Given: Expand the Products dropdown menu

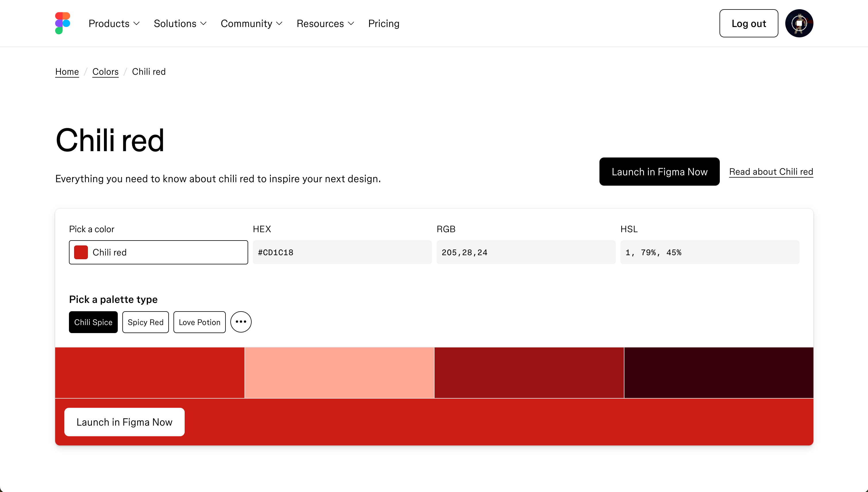Looking at the screenshot, I should tap(114, 24).
